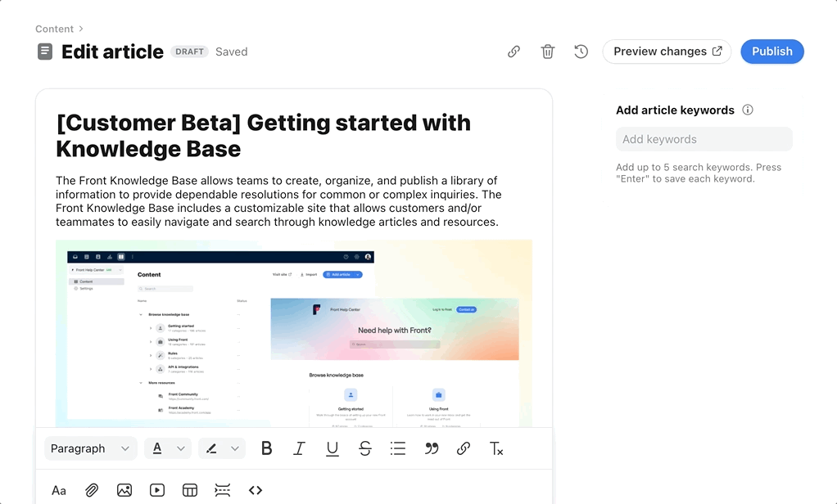Copy the article link icon in header
Screen dimensions: 837x504
click(514, 51)
